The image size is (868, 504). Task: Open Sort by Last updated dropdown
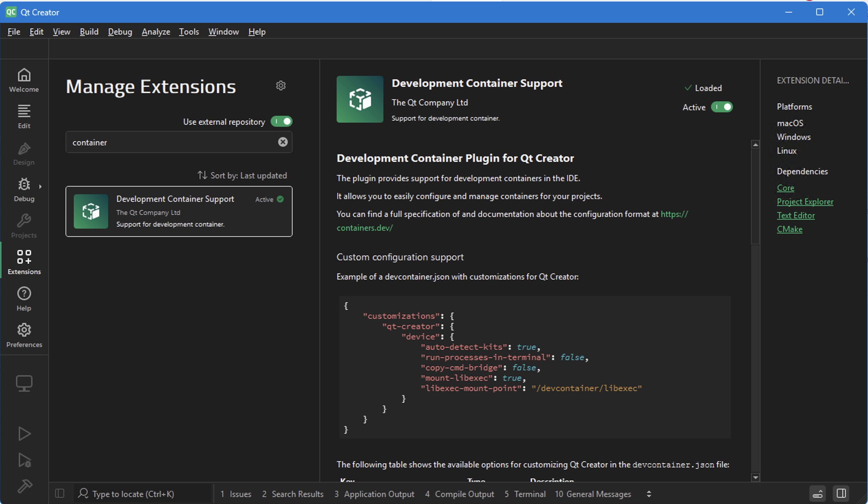click(242, 175)
